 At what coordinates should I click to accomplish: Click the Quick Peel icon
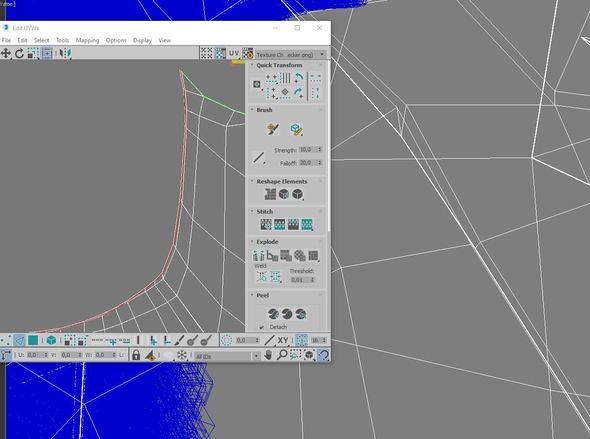[273, 313]
